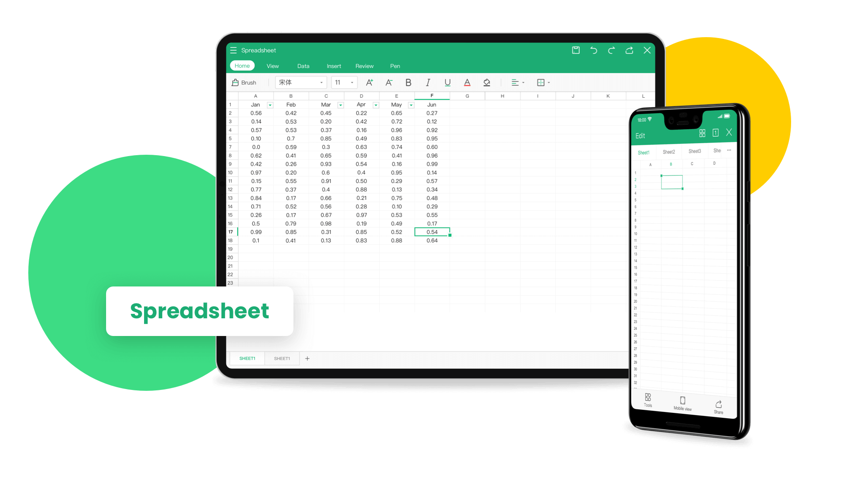Open the Insert menu tab
The height and width of the screenshot is (481, 868).
(332, 66)
